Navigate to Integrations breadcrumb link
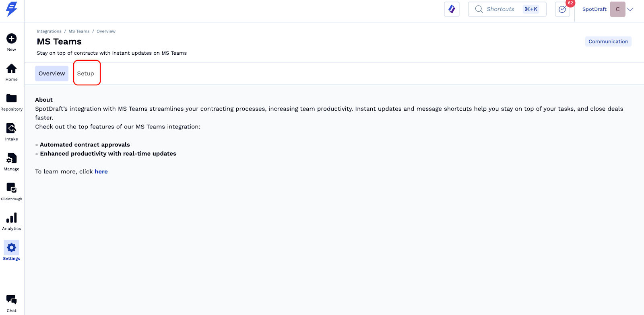The height and width of the screenshot is (315, 644). click(x=49, y=31)
